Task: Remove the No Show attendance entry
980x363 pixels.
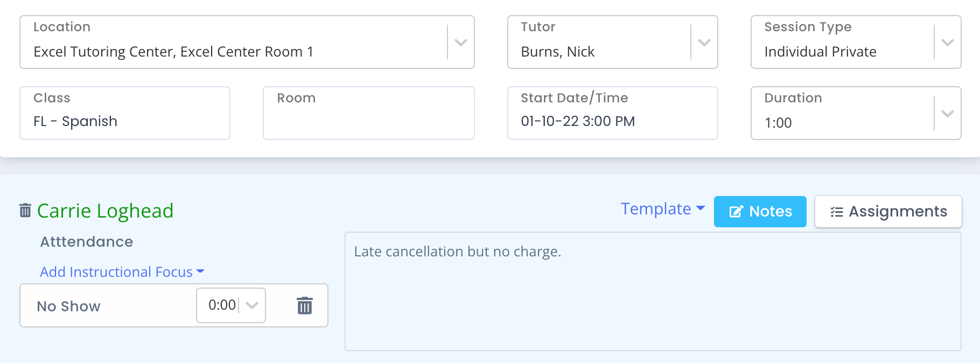Action: pyautogui.click(x=305, y=305)
